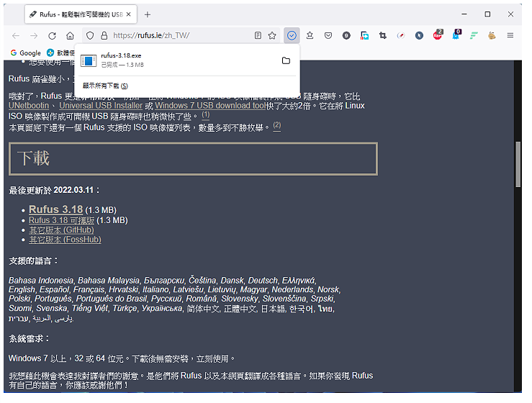
Task: Follow the Universal USB Installer link
Action: (101, 106)
